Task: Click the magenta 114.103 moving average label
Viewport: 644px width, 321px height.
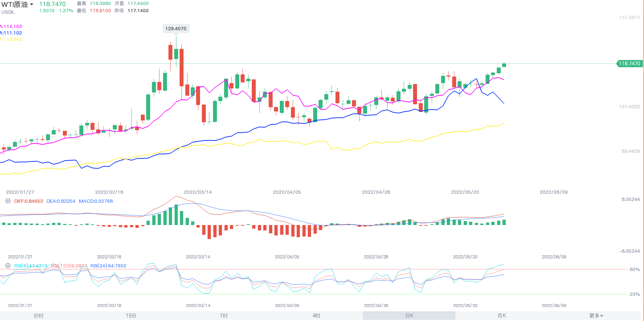Action: tap(11, 26)
